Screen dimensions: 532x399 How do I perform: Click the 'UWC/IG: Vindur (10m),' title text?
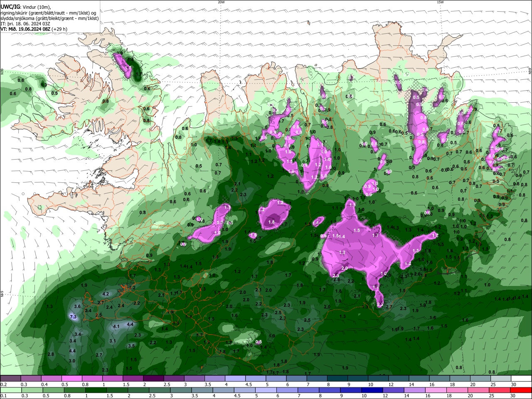click(x=25, y=7)
